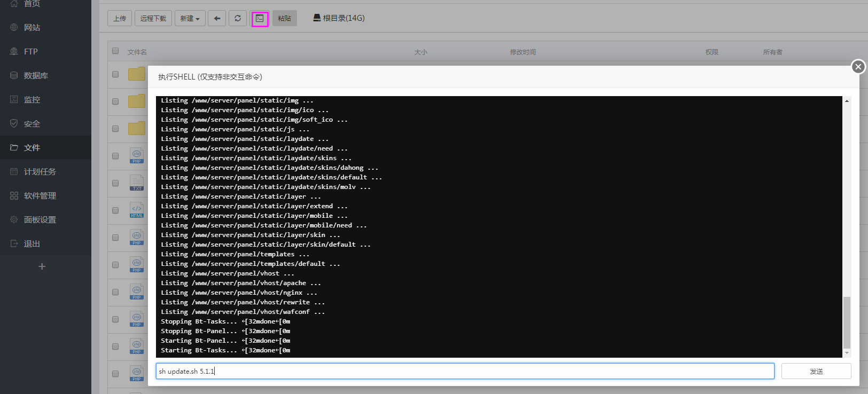Click the back arrow toolbar button
Screen dimensions: 868x394
click(217, 18)
